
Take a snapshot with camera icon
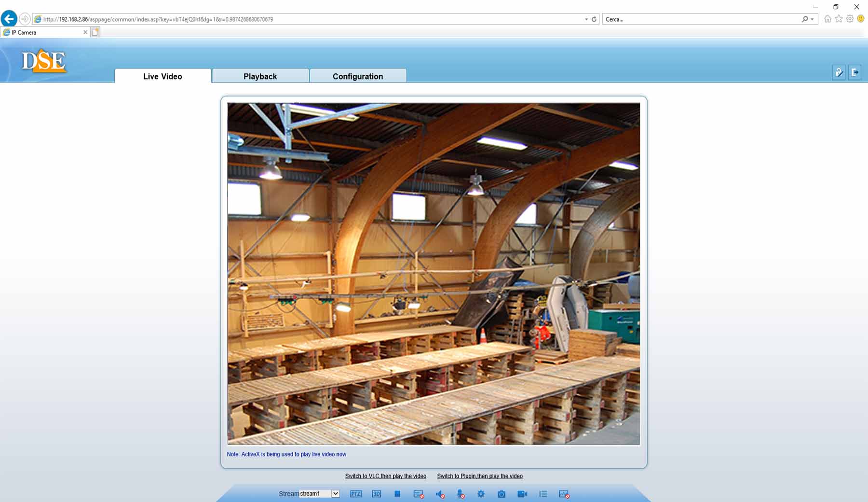point(502,494)
